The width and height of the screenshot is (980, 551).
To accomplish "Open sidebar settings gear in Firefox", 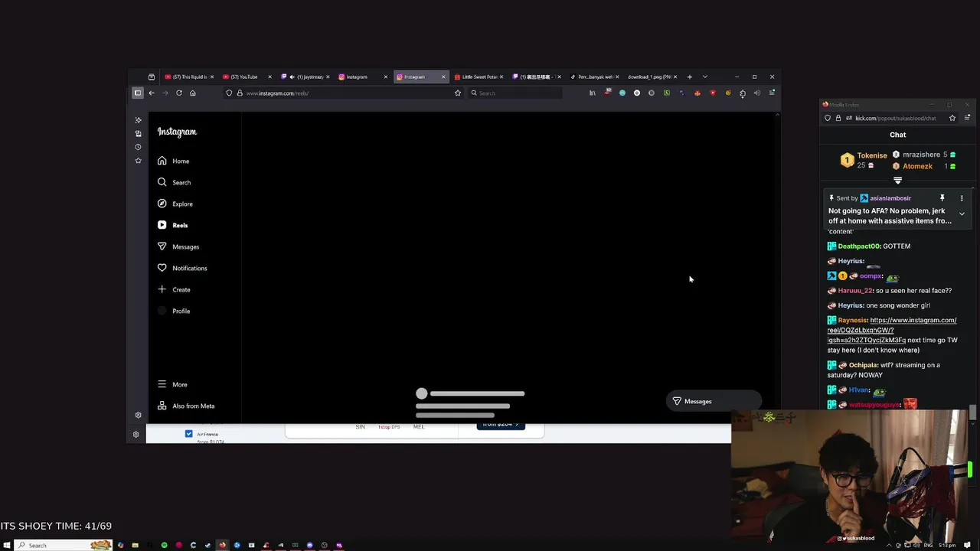I will (x=138, y=415).
